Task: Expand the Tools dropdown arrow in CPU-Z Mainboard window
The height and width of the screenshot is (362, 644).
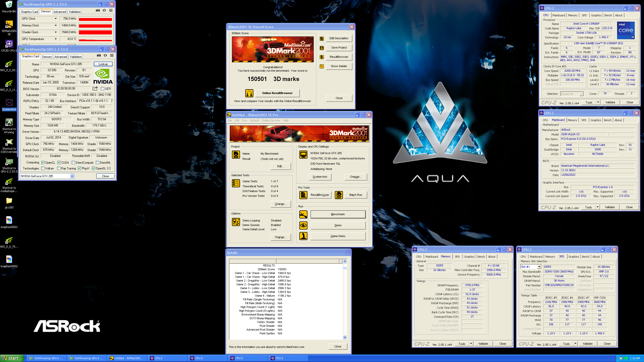Action: tap(597, 207)
